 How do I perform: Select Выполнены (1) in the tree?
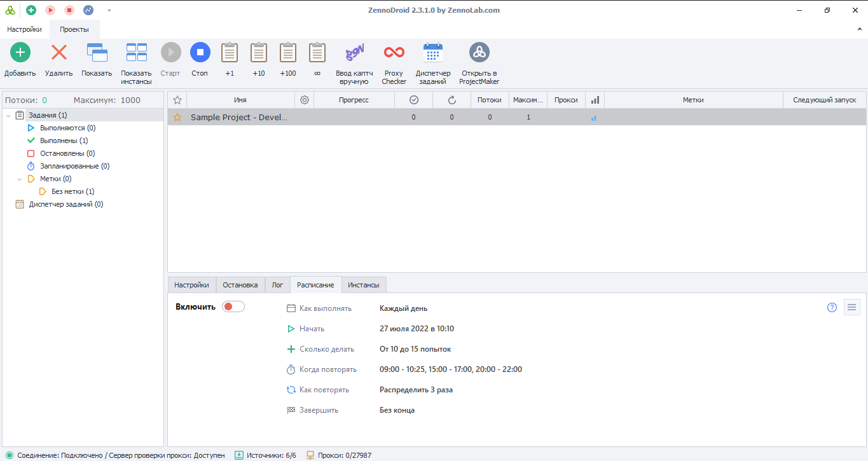[x=64, y=141]
